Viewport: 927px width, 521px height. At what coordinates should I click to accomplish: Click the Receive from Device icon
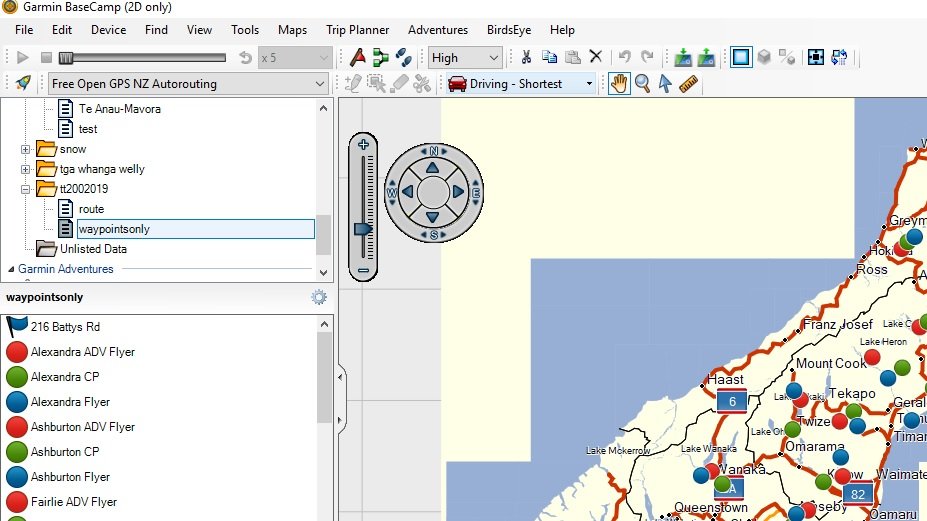point(706,57)
